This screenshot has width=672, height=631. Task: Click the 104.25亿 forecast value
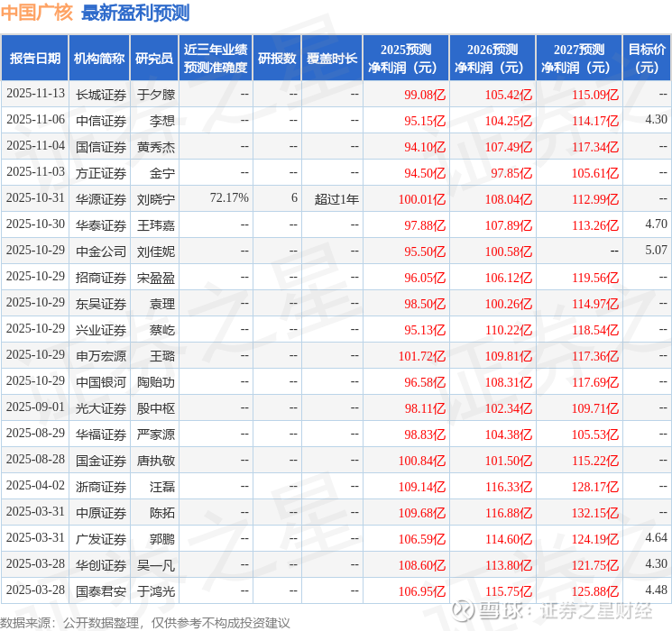coord(509,121)
